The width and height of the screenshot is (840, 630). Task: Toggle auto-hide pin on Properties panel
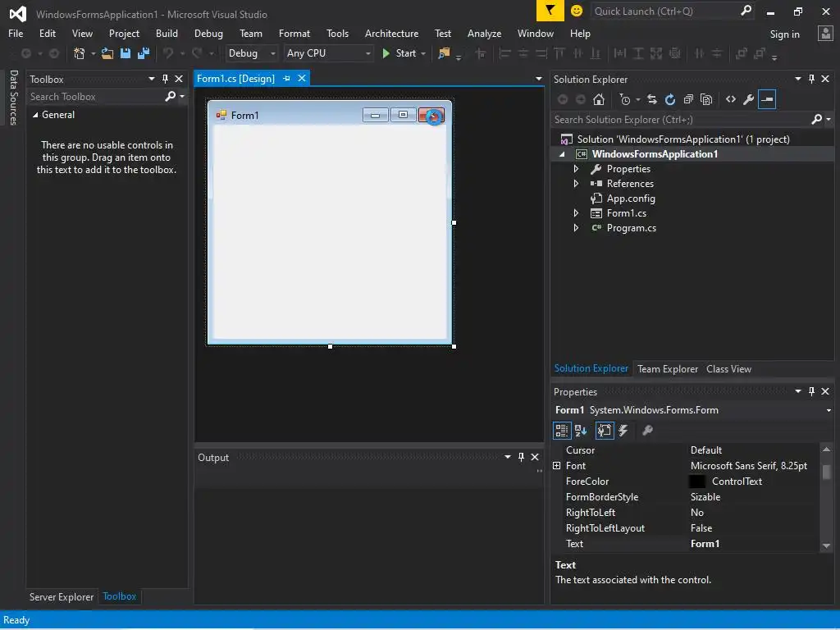click(811, 391)
